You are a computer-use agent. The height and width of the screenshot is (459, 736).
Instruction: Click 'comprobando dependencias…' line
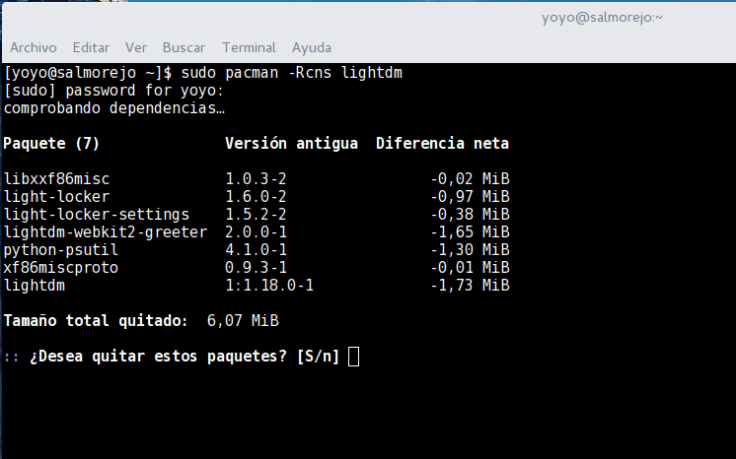click(114, 108)
